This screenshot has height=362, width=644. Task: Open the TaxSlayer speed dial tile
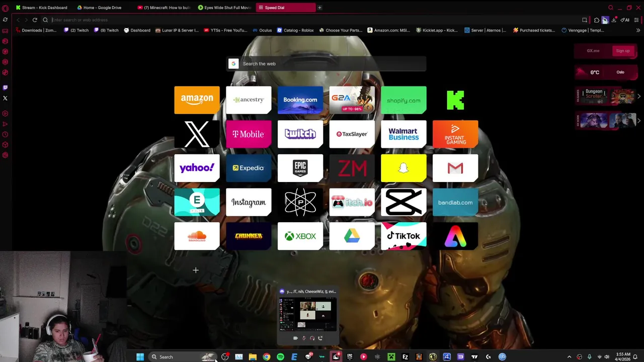point(352,134)
